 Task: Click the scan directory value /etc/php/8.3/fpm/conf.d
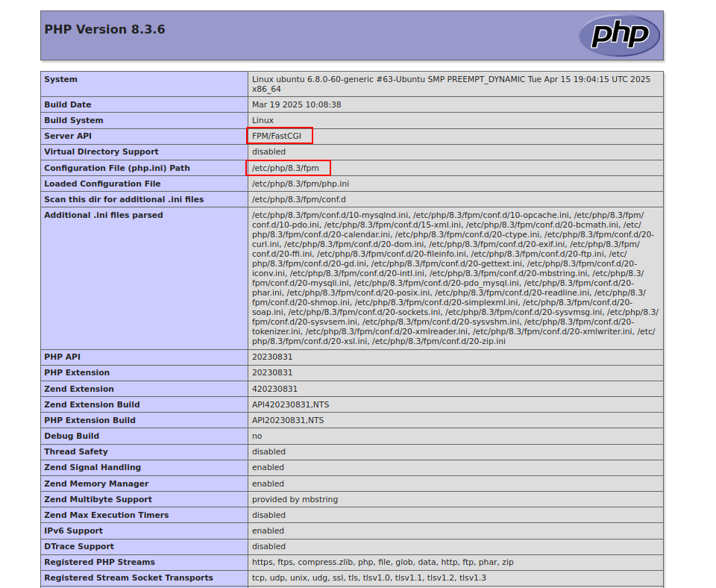pos(298,199)
